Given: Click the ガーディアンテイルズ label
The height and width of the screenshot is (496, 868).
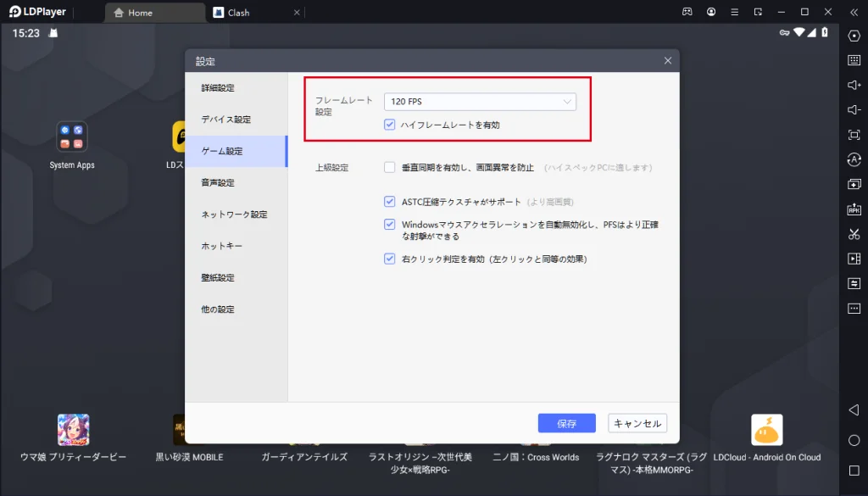Looking at the screenshot, I should point(304,457).
